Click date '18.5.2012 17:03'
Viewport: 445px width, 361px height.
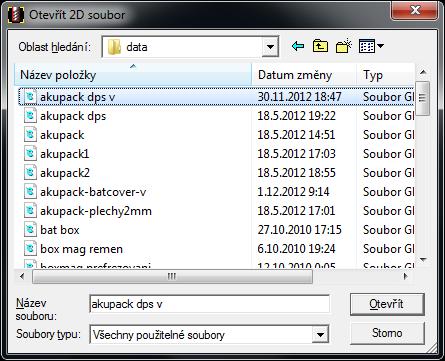(x=296, y=154)
